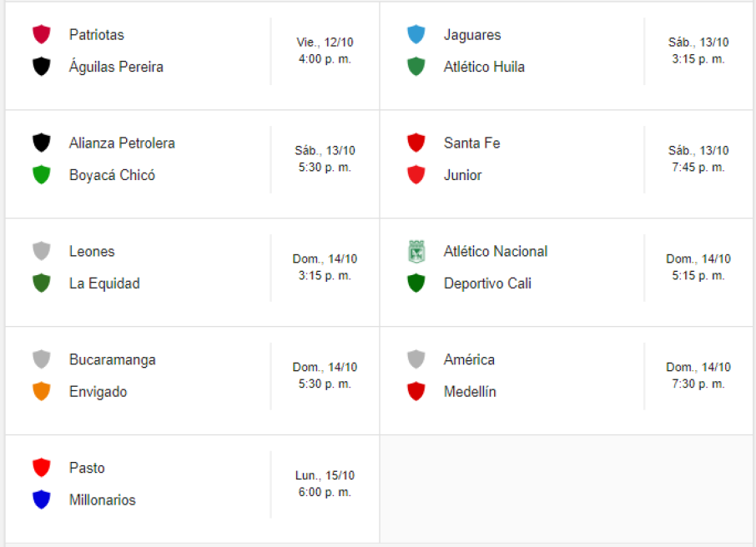Viewport: 756px width, 547px height.
Task: Select the Atlético Huila green shield
Action: pos(416,67)
